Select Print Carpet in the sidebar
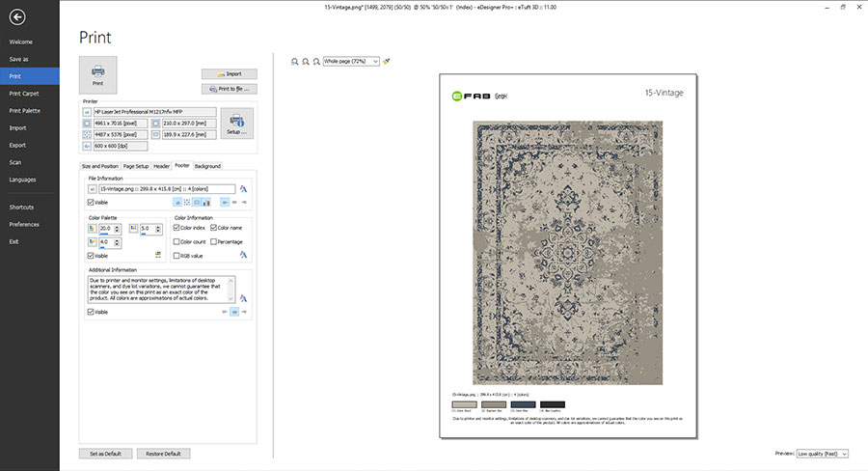Viewport: 868px width, 471px height. click(24, 93)
